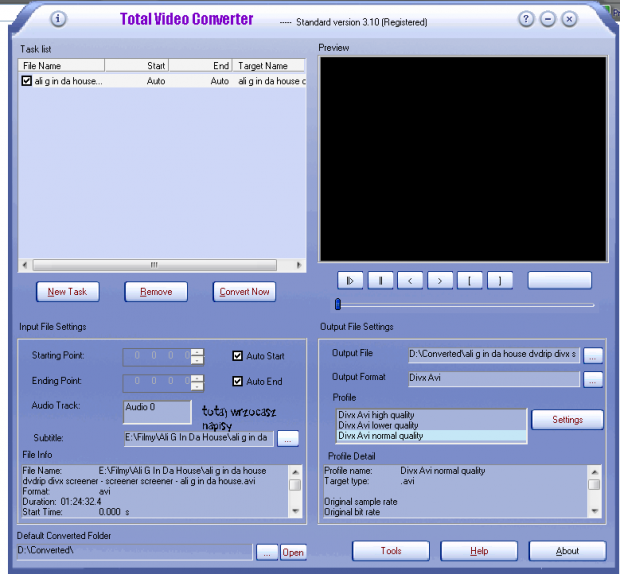Open profile Settings button
620x574 pixels.
[x=567, y=420]
